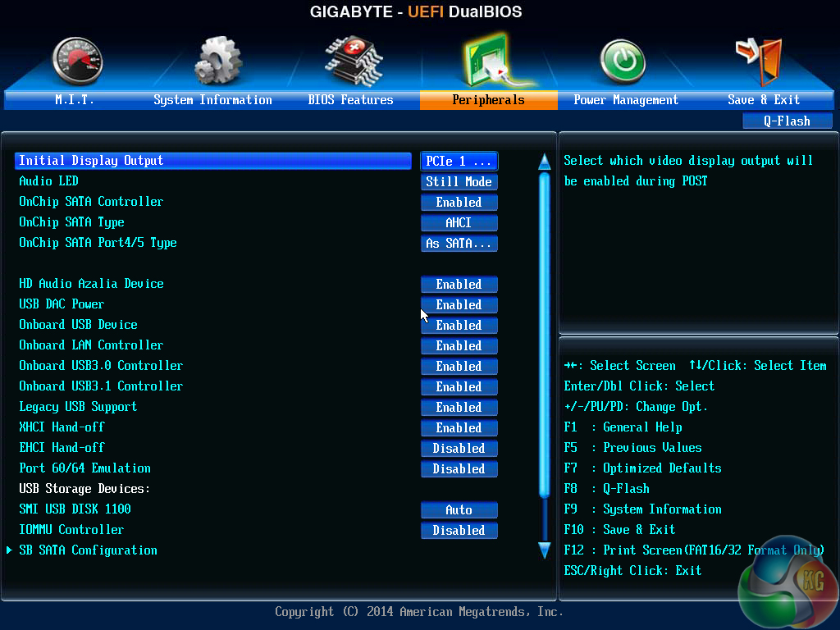Screen dimensions: 840x630
Task: Expand the SB SATA Configuration submenu
Action: click(88, 550)
